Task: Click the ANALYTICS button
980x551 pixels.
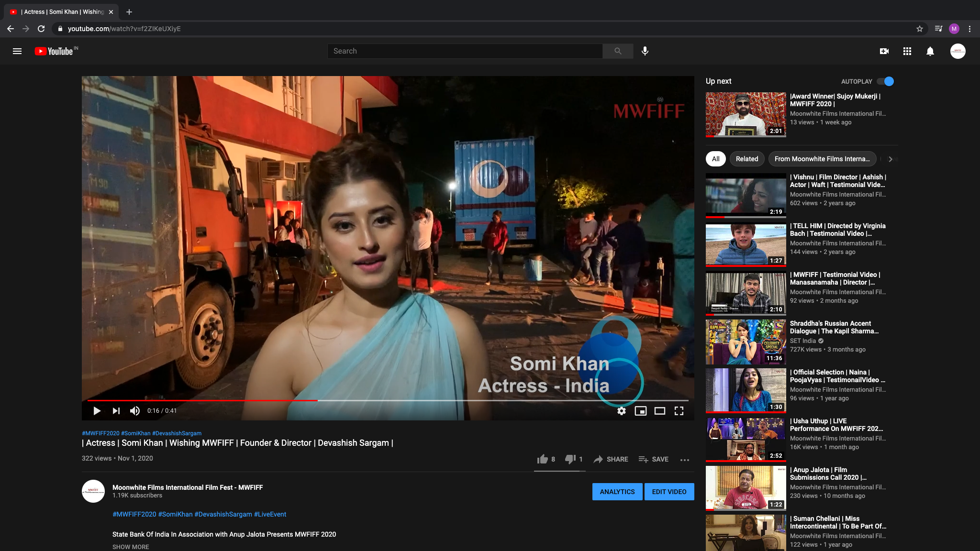Action: (x=617, y=492)
